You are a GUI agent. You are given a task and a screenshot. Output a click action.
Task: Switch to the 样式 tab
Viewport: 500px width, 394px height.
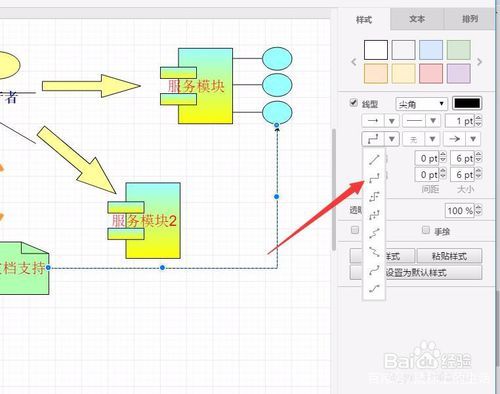pos(364,19)
